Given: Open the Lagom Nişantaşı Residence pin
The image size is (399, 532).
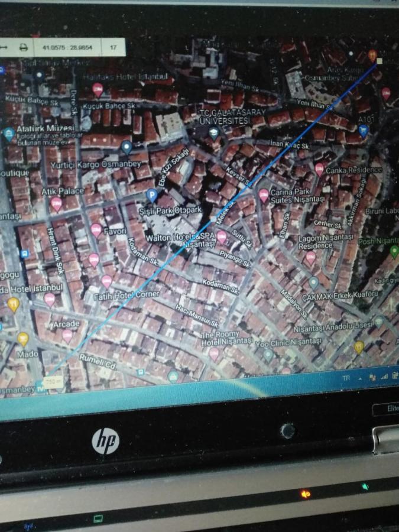Looking at the screenshot, I should click(310, 258).
